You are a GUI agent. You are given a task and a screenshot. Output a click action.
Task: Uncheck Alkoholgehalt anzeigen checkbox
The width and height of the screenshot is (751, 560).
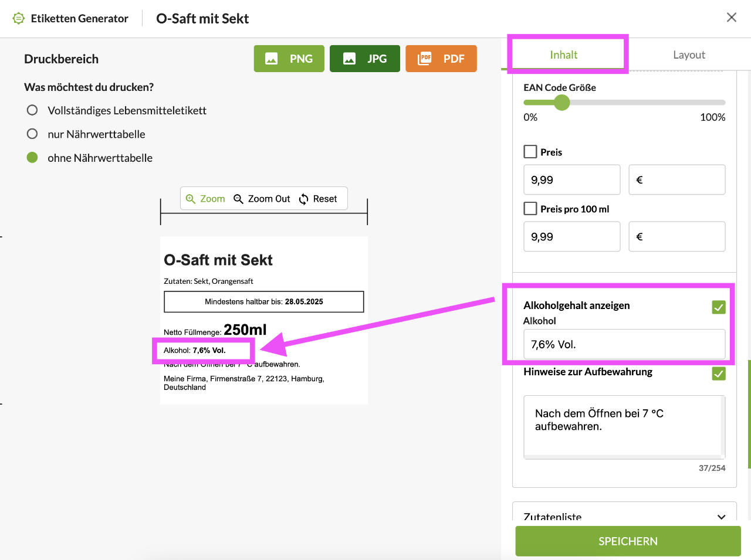tap(718, 307)
